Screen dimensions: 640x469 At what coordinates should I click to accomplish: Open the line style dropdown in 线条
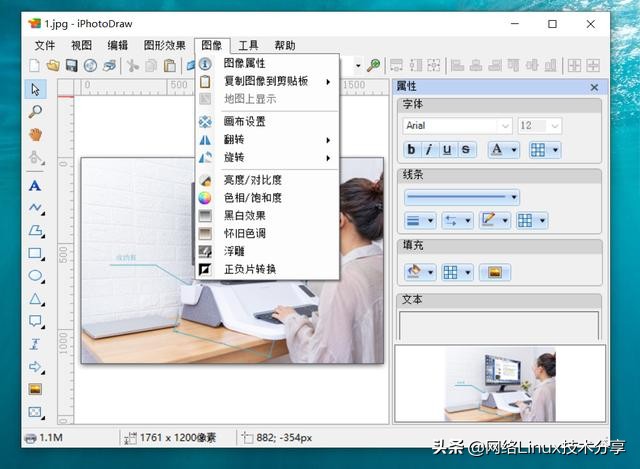pos(462,198)
